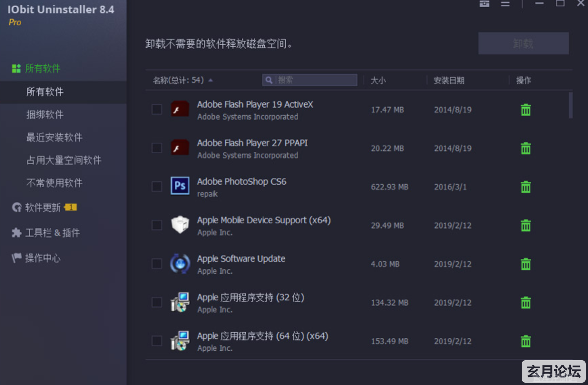Click the 20.22 MB size value

[387, 148]
